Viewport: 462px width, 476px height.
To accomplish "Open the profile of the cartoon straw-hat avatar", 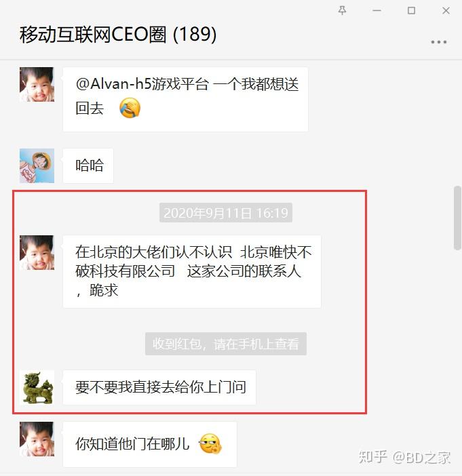I will [x=37, y=165].
